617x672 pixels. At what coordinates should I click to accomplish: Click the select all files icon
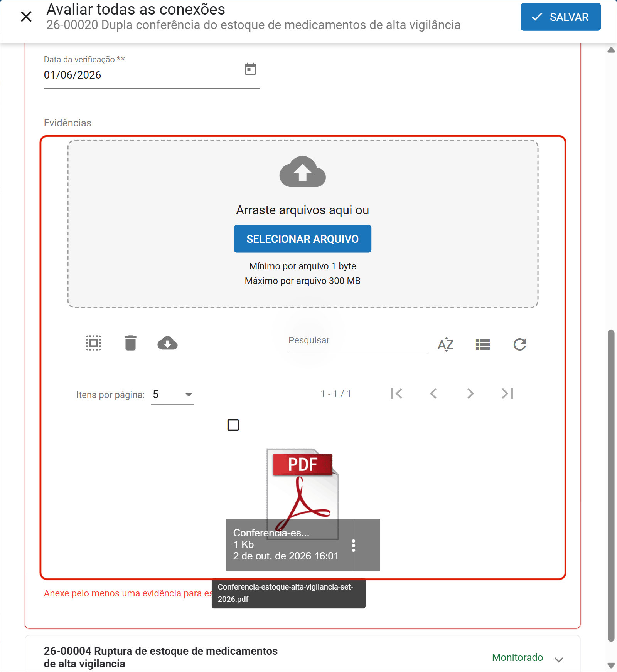coord(93,343)
